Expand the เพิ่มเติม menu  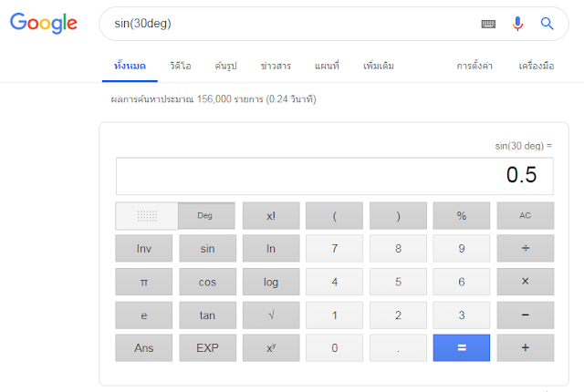[379, 67]
